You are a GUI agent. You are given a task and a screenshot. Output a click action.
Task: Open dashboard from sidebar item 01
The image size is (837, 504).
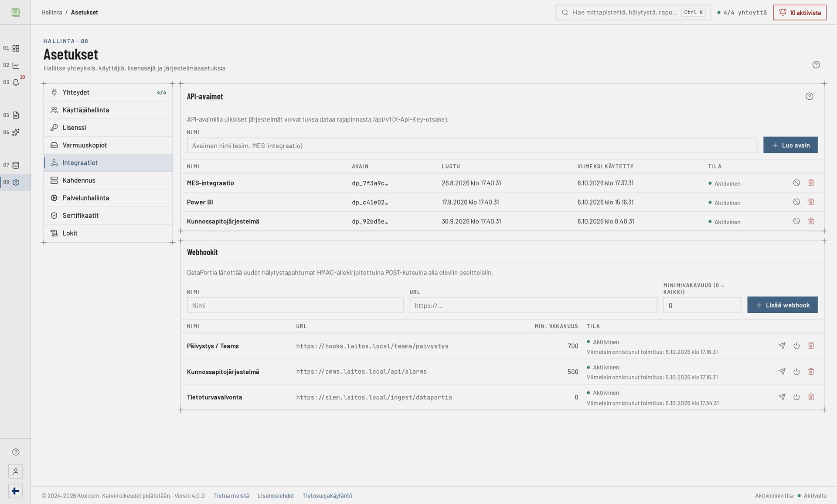15,48
